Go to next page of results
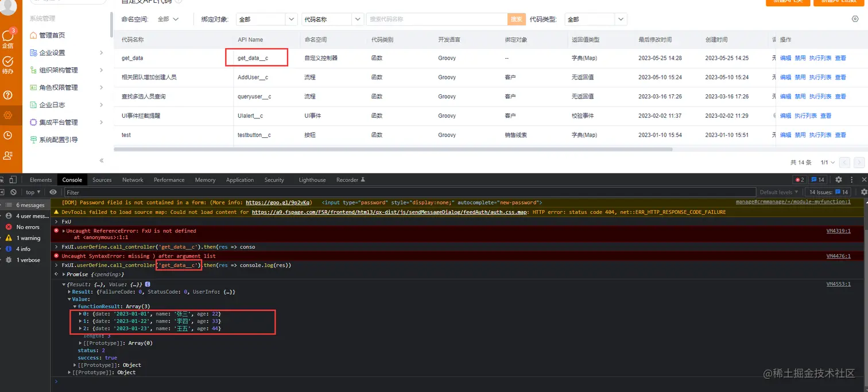The height and width of the screenshot is (392, 868). (x=859, y=163)
